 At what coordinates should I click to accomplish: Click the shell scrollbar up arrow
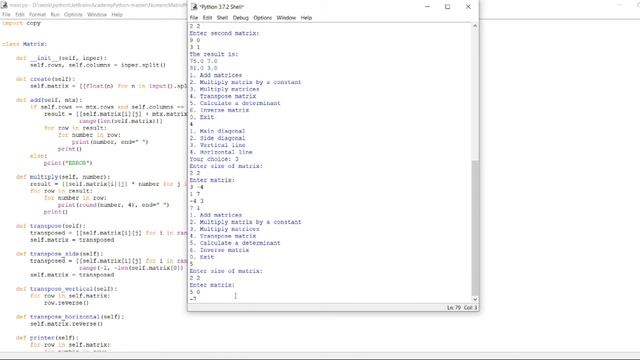(x=475, y=26)
